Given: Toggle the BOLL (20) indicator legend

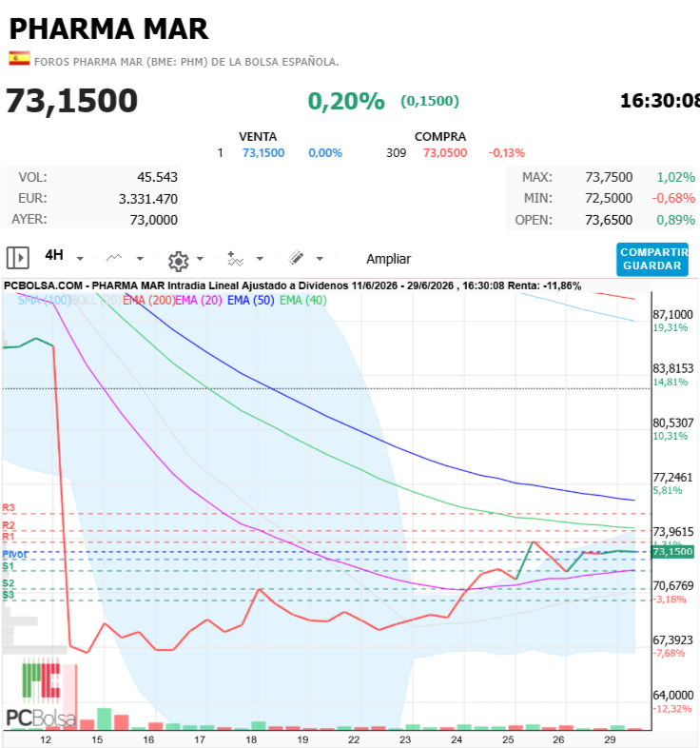Looking at the screenshot, I should [96, 300].
